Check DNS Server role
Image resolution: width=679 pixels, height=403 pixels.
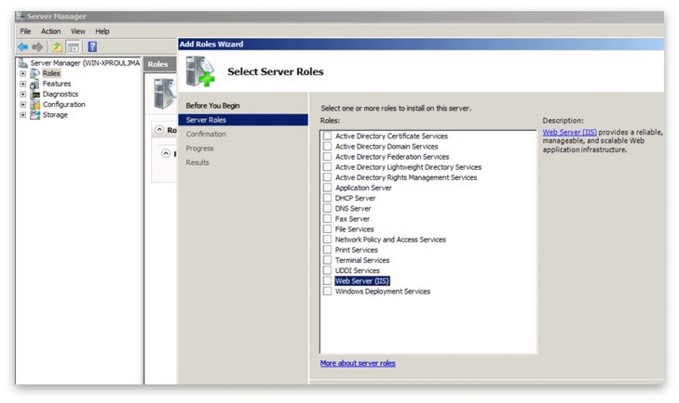point(327,209)
